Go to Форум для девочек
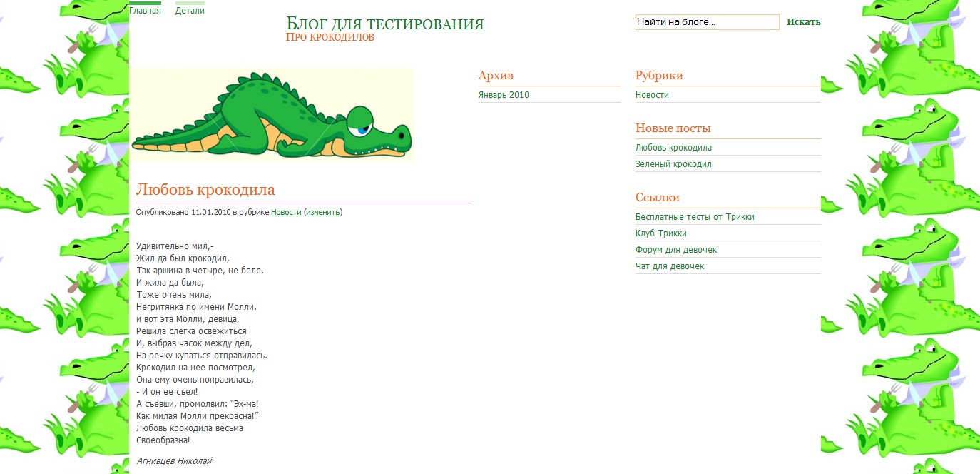This screenshot has height=474, width=980. 676,250
